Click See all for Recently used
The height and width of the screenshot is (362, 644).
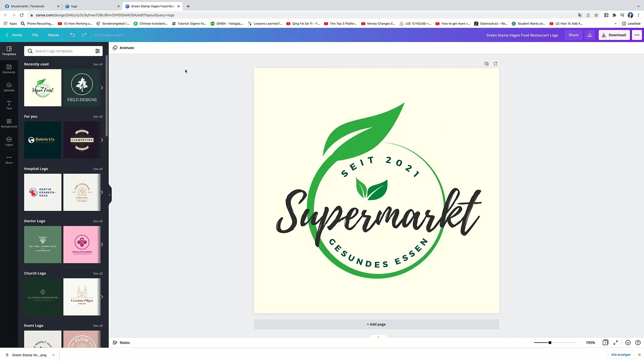pos(98,64)
